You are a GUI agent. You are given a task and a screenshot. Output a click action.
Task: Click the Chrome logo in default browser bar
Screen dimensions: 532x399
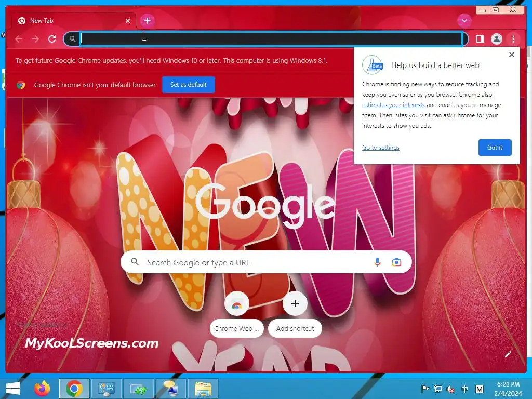pos(21,85)
